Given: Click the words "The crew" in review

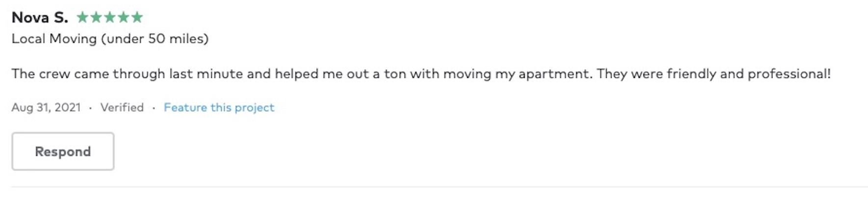Looking at the screenshot, I should (x=40, y=74).
